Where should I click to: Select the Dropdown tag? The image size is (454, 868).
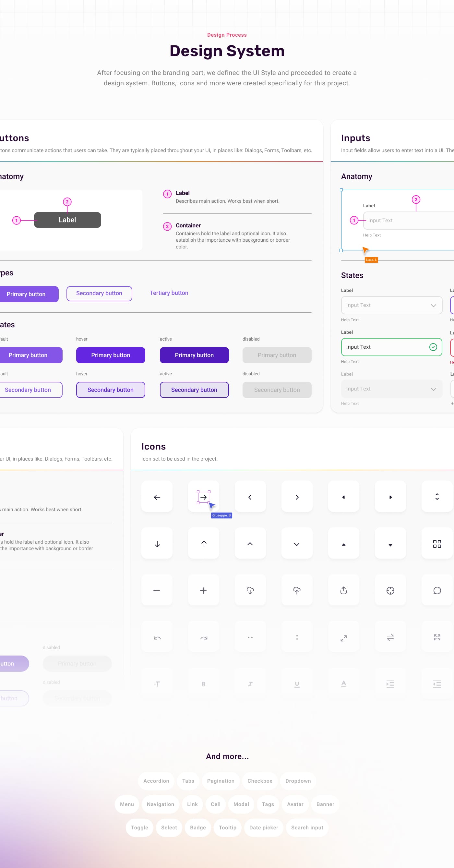click(x=298, y=781)
